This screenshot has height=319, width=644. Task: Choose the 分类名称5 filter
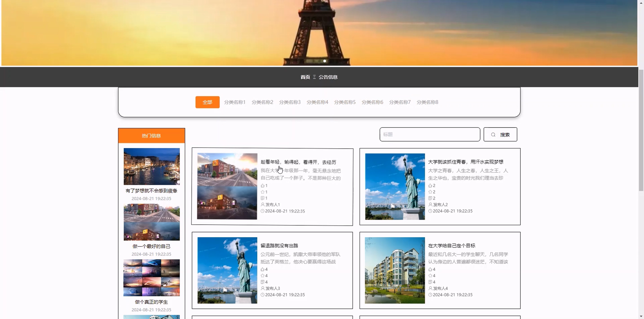point(344,102)
